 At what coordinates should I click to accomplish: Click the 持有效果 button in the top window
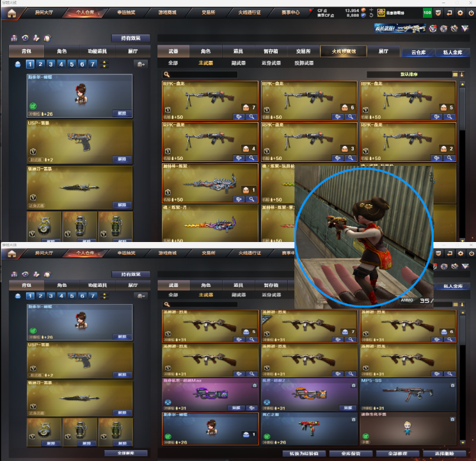pos(131,38)
